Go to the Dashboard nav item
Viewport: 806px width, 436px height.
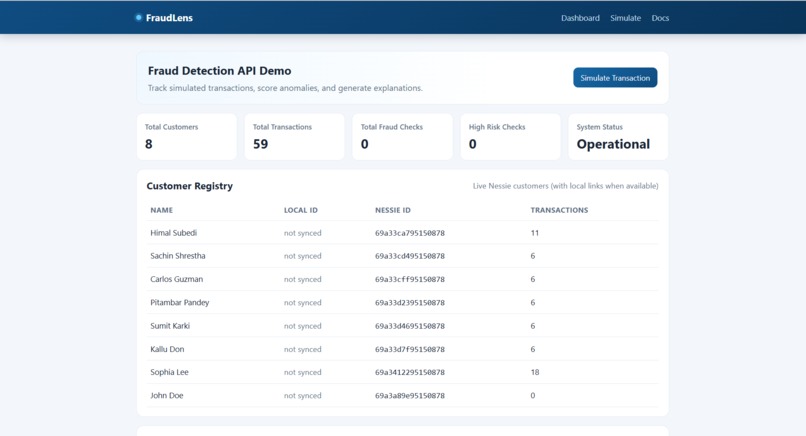coord(580,18)
